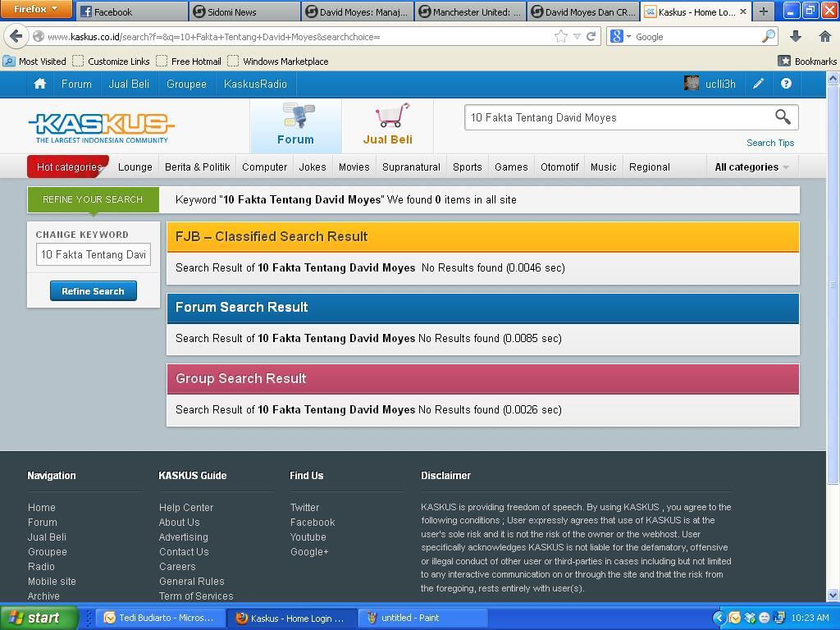This screenshot has height=630, width=840.
Task: Open the Windows start button
Action: coord(39,618)
